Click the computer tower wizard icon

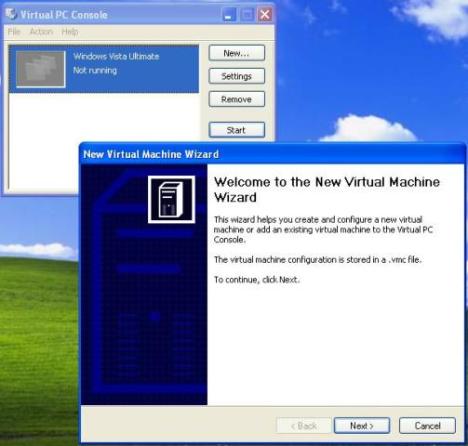coord(171,199)
